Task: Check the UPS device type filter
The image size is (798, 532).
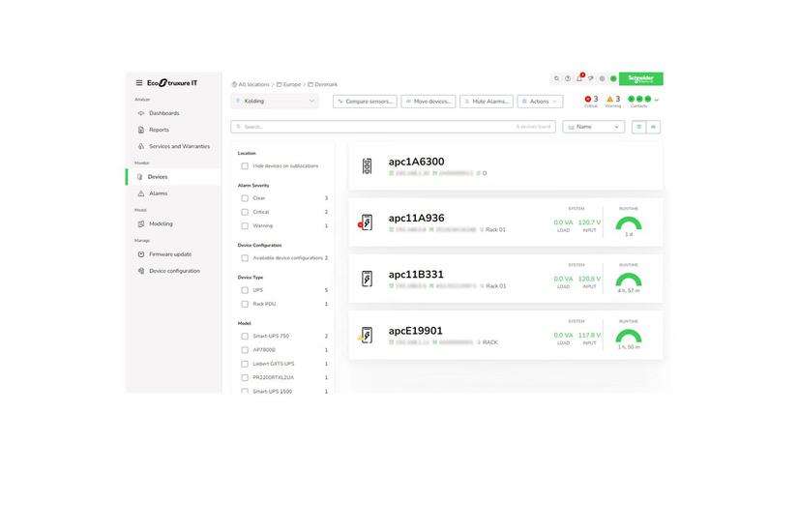Action: 245,290
